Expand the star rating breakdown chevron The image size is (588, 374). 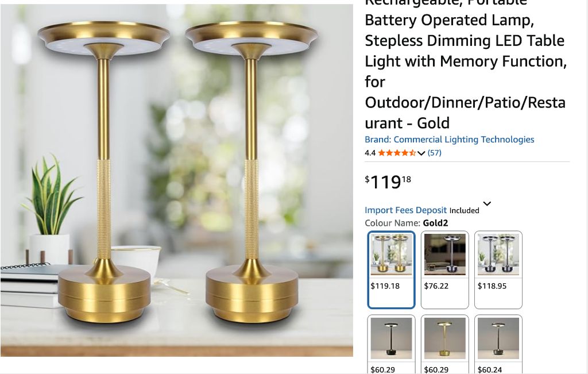point(421,153)
